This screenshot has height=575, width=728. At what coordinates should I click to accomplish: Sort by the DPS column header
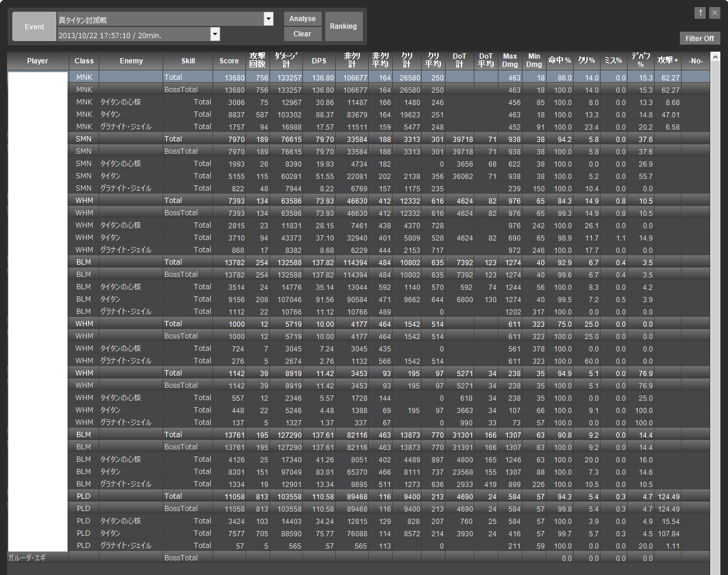click(x=319, y=61)
